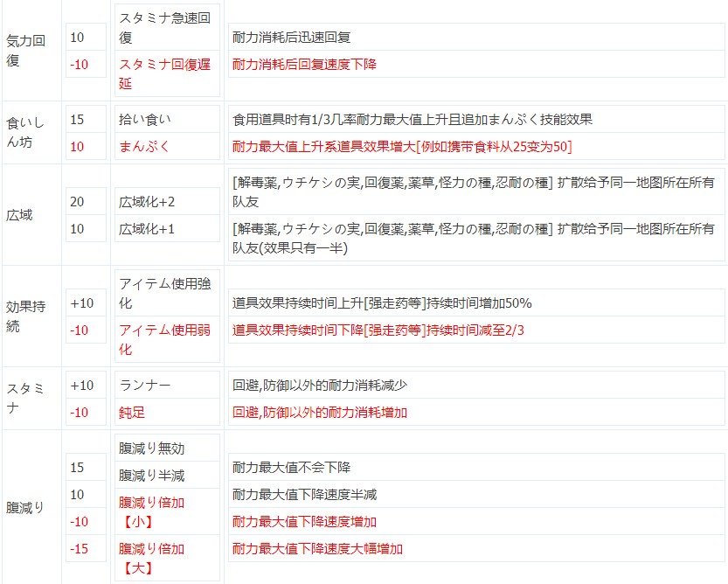Select the ランナー skill cell
The width and height of the screenshot is (728, 584).
(145, 386)
